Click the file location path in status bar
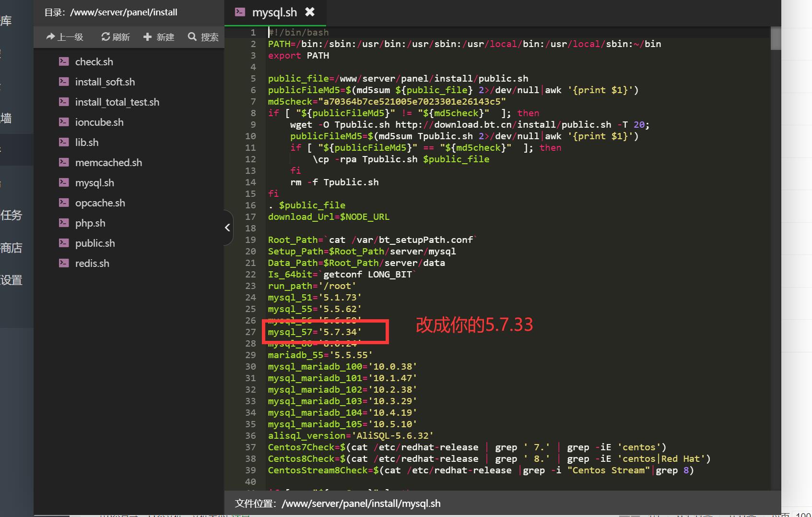 (x=361, y=504)
